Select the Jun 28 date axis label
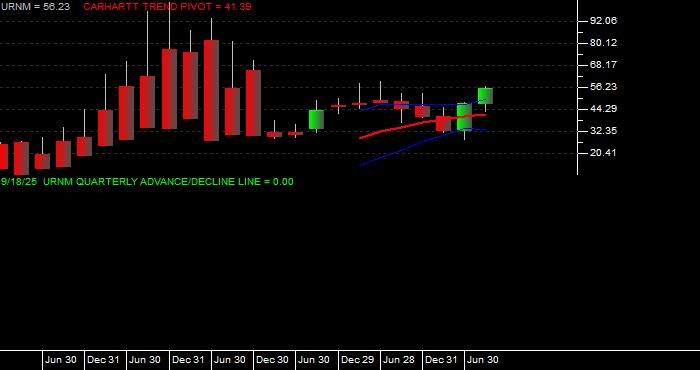The image size is (700, 370). tap(400, 360)
